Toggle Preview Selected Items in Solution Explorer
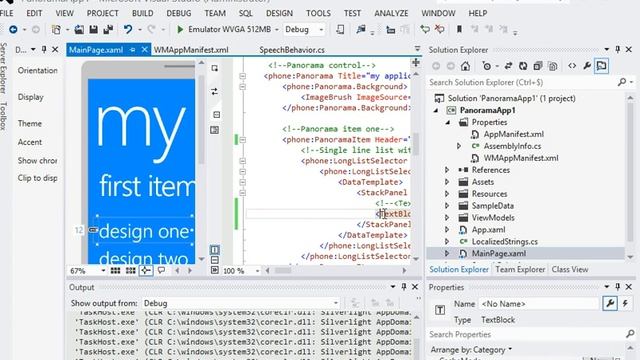The image size is (640, 360). [601, 66]
